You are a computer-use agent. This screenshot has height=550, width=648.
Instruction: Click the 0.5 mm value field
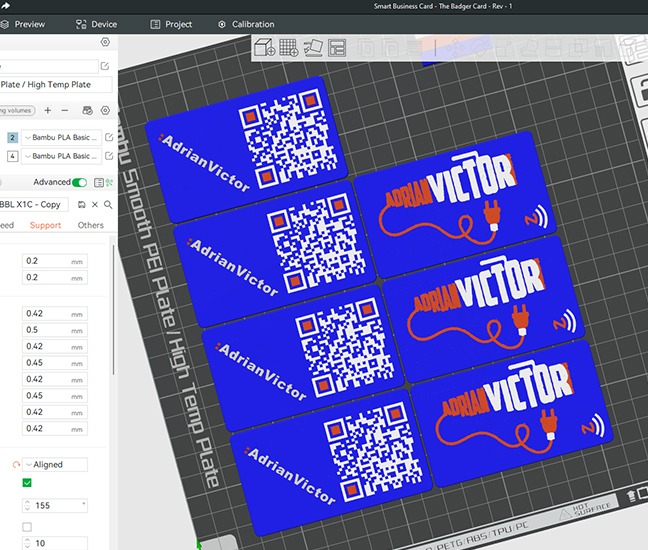(x=55, y=330)
